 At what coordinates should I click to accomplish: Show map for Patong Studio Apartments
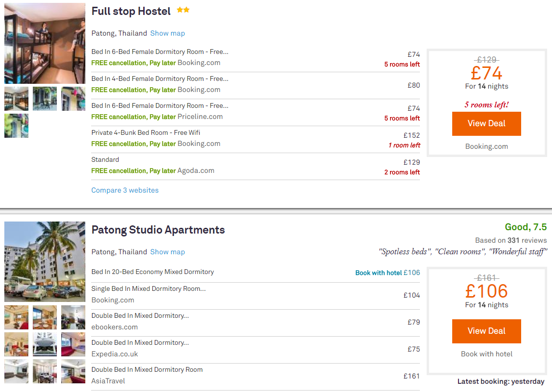(168, 252)
